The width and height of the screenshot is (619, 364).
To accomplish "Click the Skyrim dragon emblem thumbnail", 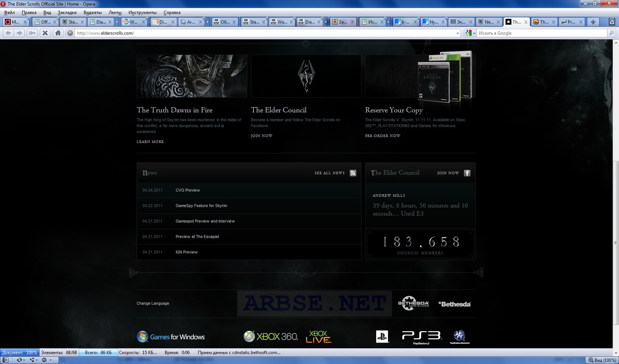I will click(x=306, y=76).
